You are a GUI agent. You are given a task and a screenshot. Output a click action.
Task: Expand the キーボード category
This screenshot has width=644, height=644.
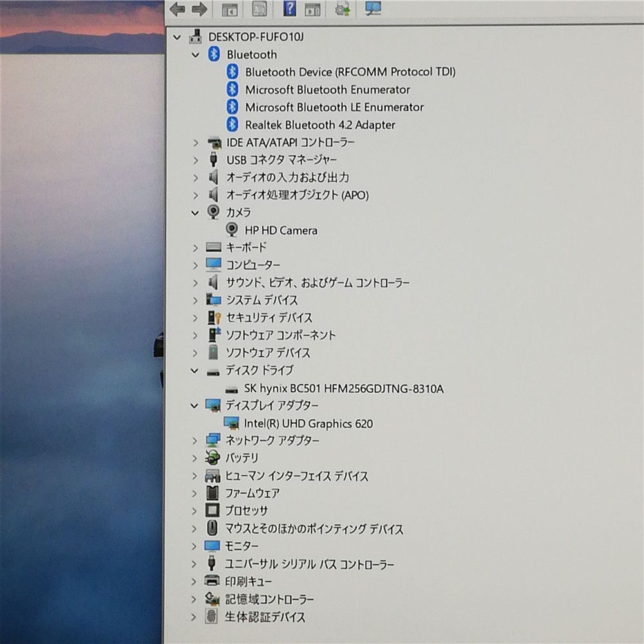click(x=195, y=247)
